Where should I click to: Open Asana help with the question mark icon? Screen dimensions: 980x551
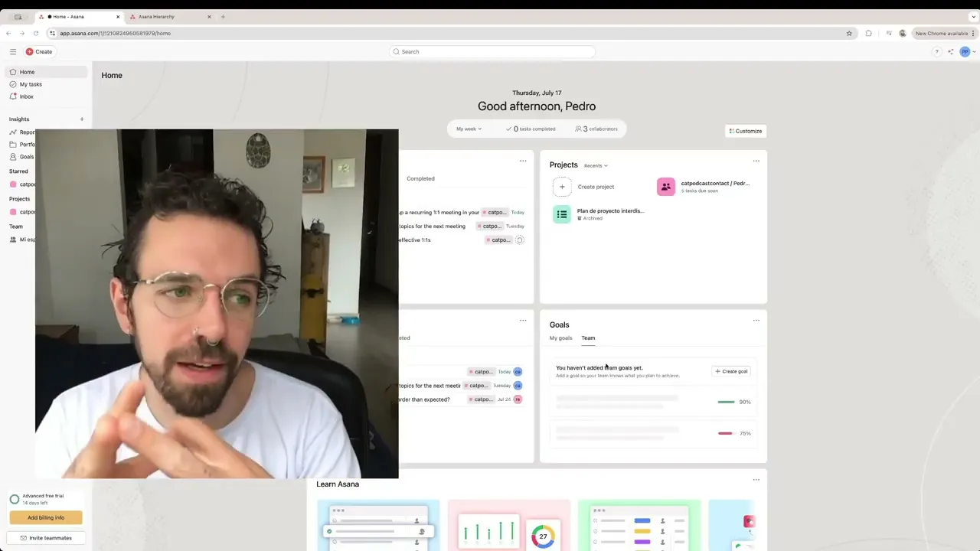[936, 51]
